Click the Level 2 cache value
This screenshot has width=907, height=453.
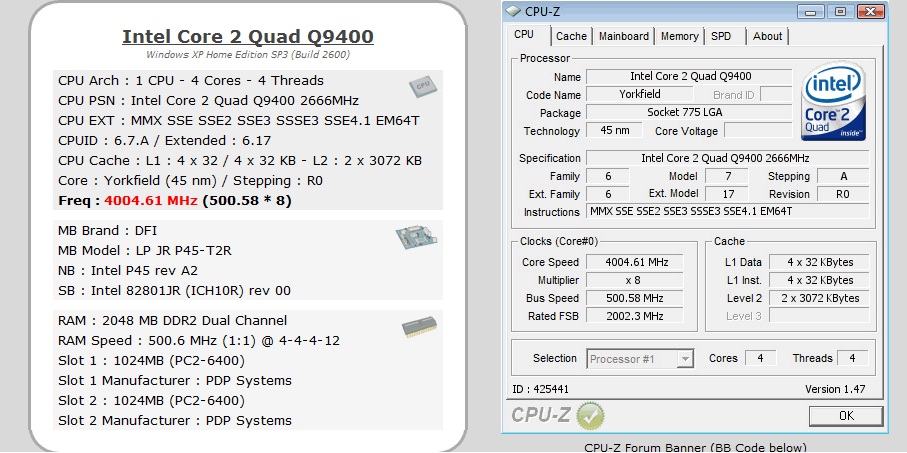point(819,298)
